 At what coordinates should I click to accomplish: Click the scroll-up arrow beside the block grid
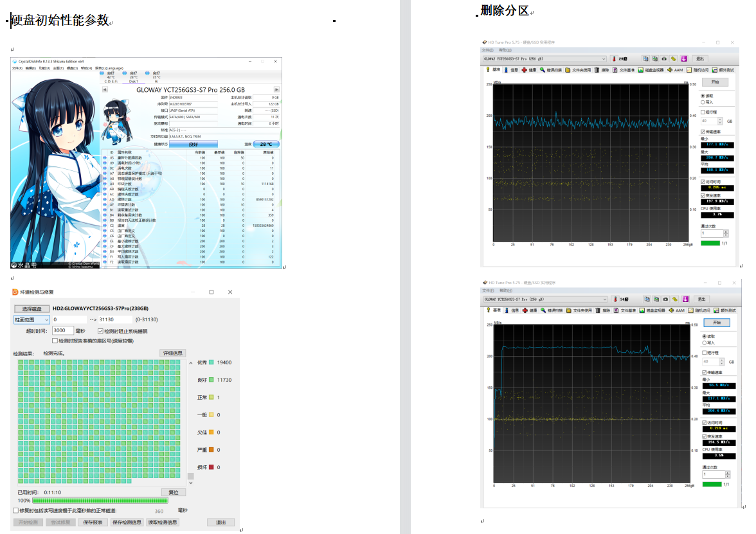point(191,363)
